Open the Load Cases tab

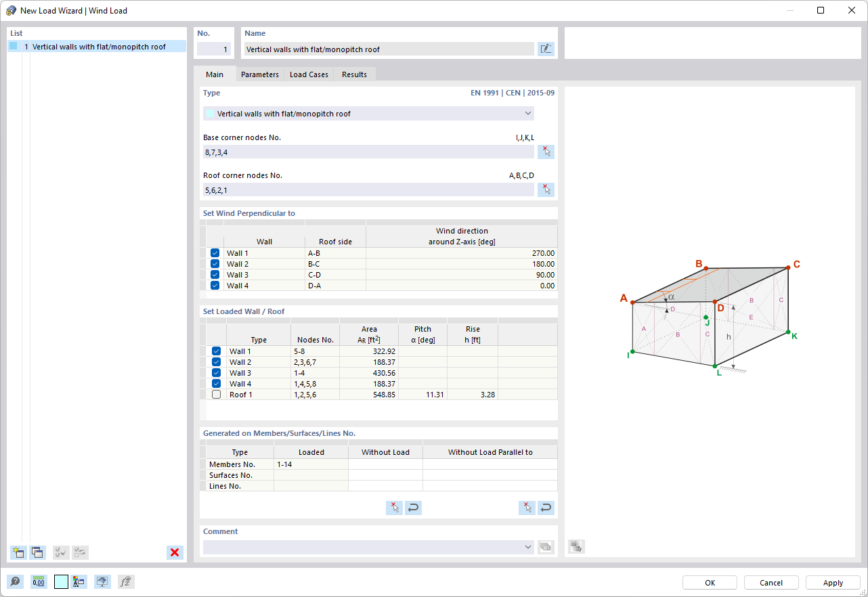pos(308,74)
